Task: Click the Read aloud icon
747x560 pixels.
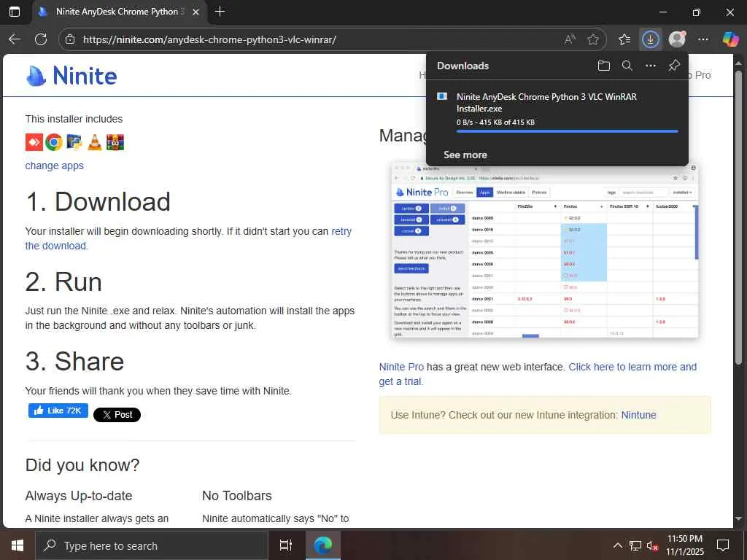Action: coord(570,39)
